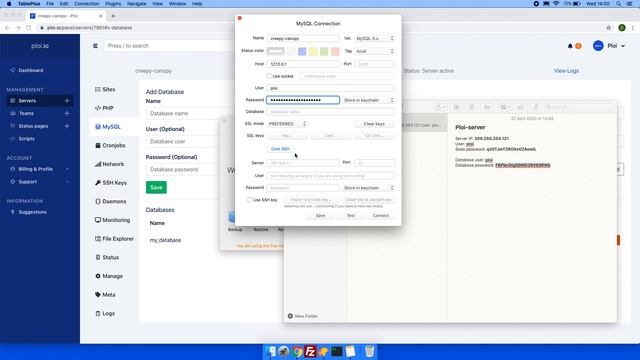
Task: Open the Meta section
Action: point(105,295)
